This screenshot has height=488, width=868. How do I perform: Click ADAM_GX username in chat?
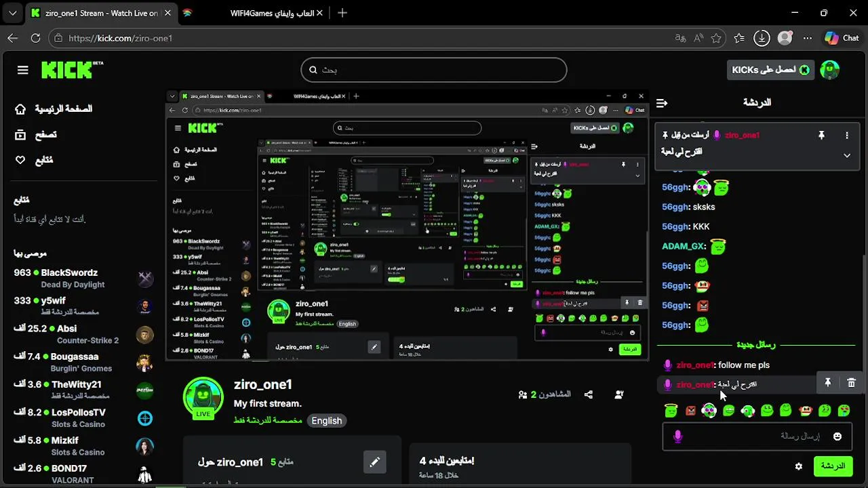(683, 247)
